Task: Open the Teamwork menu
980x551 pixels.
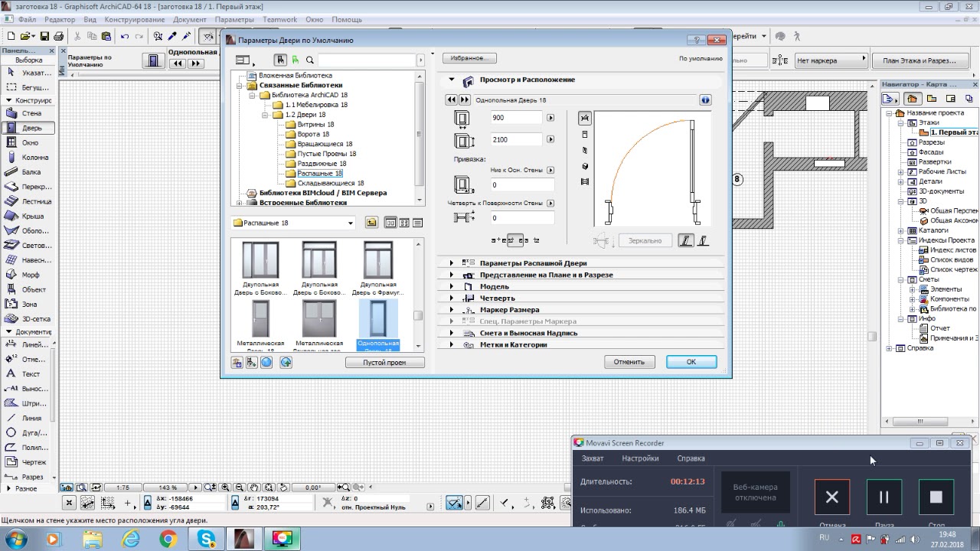Action: tap(280, 19)
